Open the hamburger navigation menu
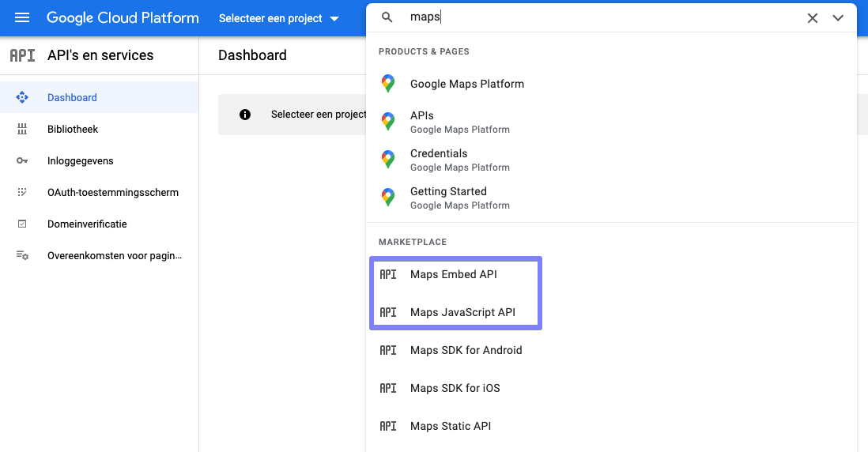The width and height of the screenshot is (868, 452). point(22,17)
